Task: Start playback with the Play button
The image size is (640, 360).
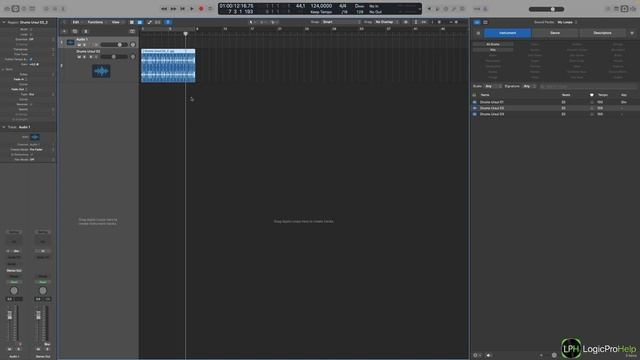Action: [x=192, y=9]
